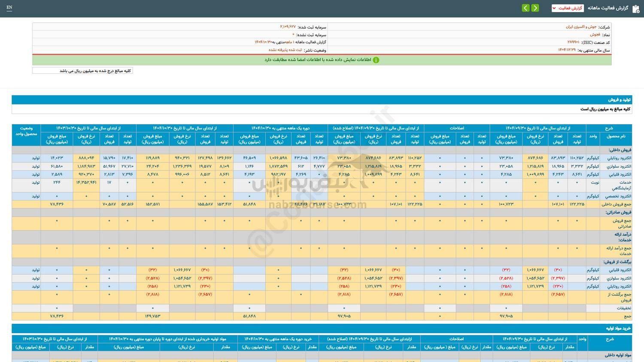Click the ISIC industry code value

[x=573, y=42]
